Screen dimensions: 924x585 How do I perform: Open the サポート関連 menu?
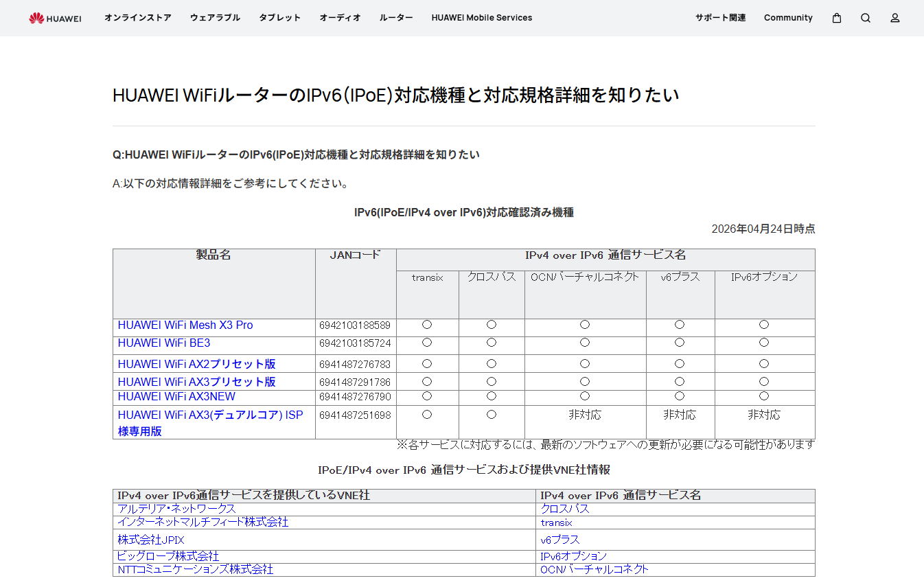tap(721, 18)
